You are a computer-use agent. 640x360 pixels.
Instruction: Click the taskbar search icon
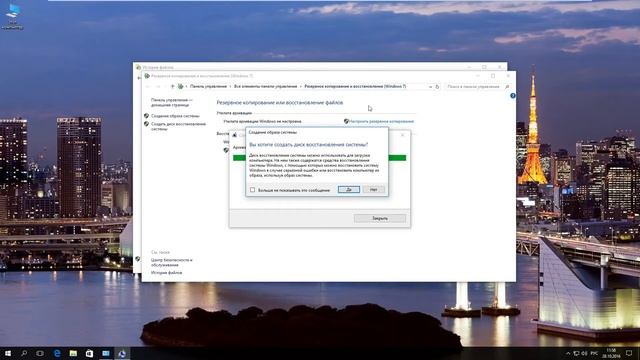24,353
